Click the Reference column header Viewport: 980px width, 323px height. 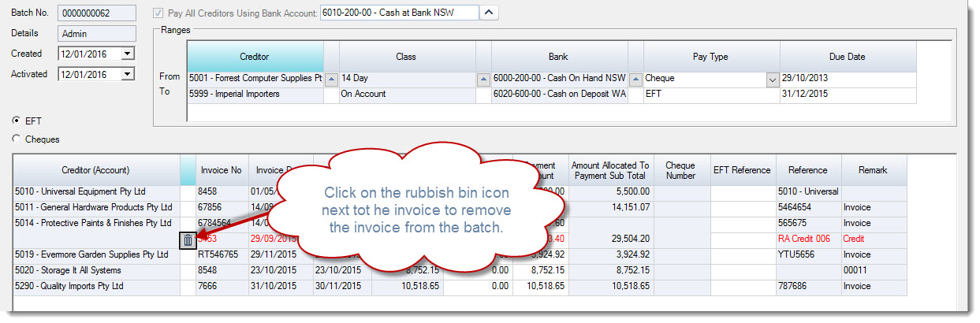(x=809, y=170)
